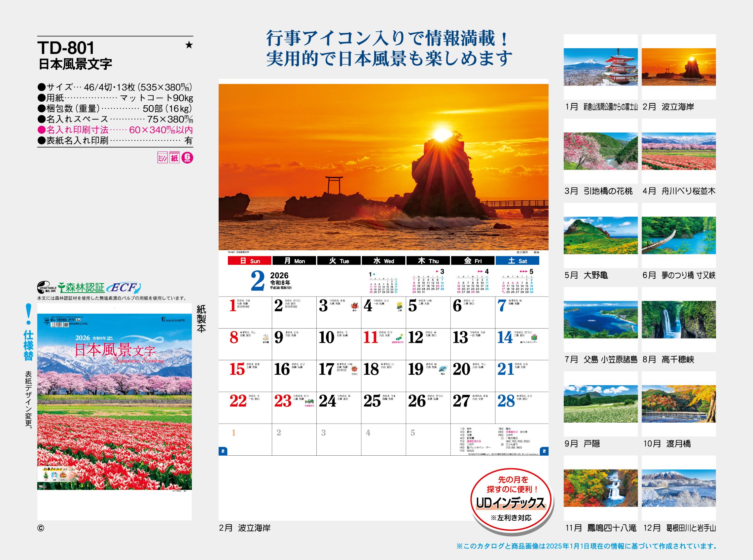Click the red UDインデックス oval badge
This screenshot has width=753, height=560.
point(511,499)
